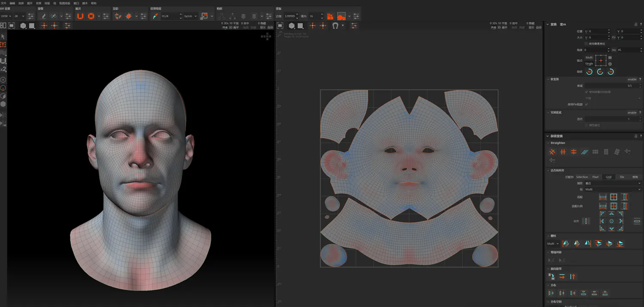The width and height of the screenshot is (644, 307).
Task: Click the 显示 button in 3D viewport header
Action: pyautogui.click(x=264, y=27)
